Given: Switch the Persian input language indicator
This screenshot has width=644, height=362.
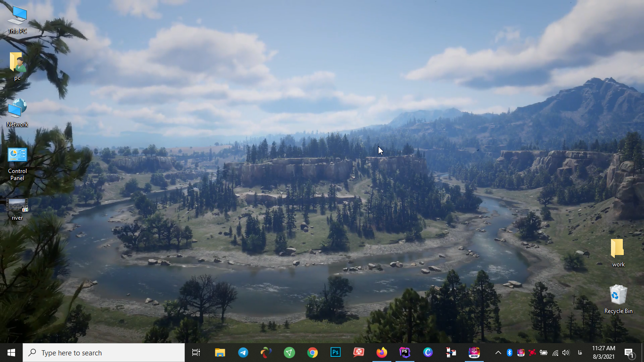Looking at the screenshot, I should point(579,353).
